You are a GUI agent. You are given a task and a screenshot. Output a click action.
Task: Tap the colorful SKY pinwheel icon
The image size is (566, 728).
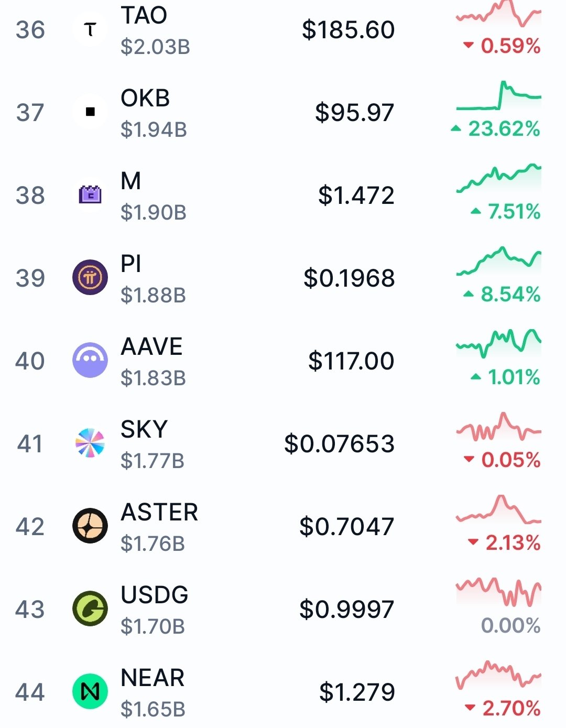[90, 443]
